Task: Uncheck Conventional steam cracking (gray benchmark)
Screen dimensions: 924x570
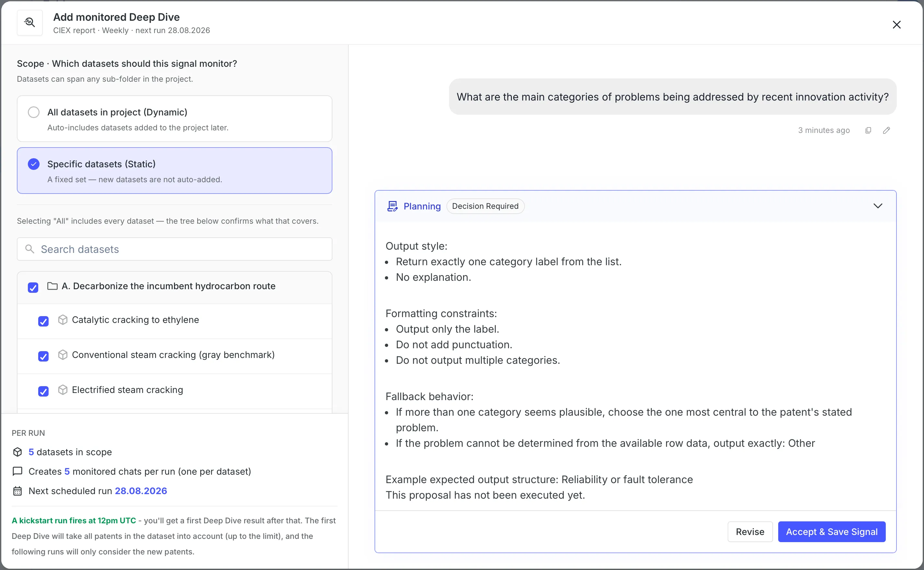Action: [43, 356]
